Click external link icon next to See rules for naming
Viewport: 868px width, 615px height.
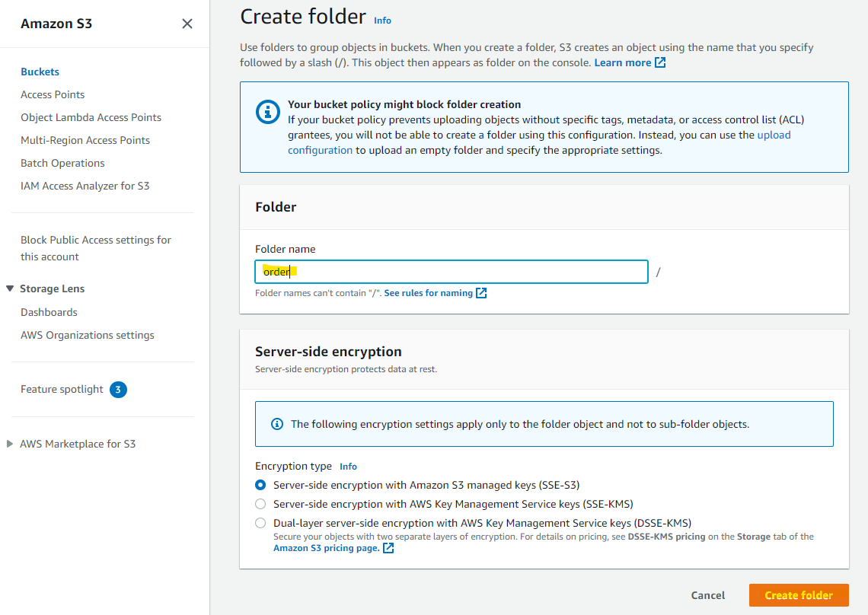point(481,293)
